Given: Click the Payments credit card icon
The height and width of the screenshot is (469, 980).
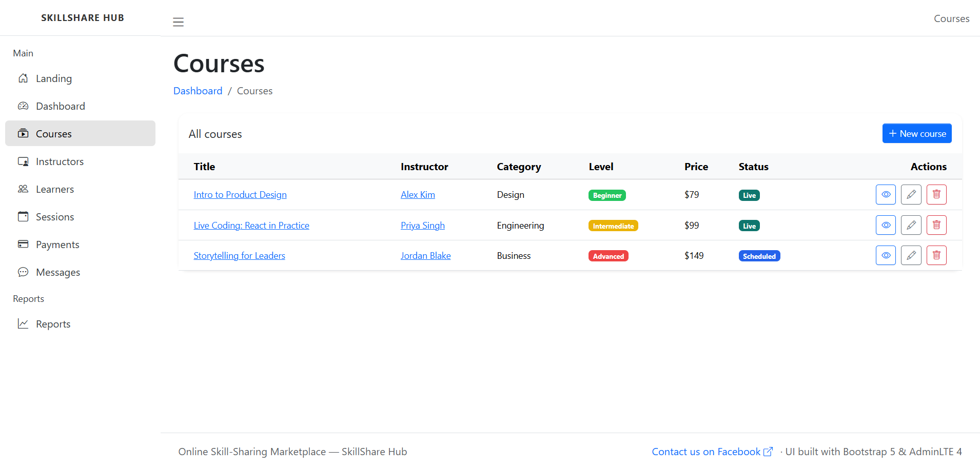Looking at the screenshot, I should 23,244.
